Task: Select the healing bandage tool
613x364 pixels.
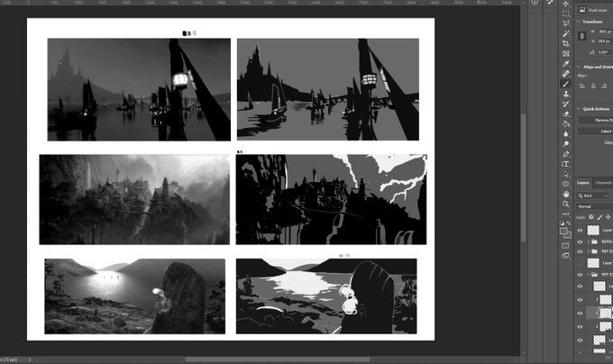Action: click(x=566, y=74)
